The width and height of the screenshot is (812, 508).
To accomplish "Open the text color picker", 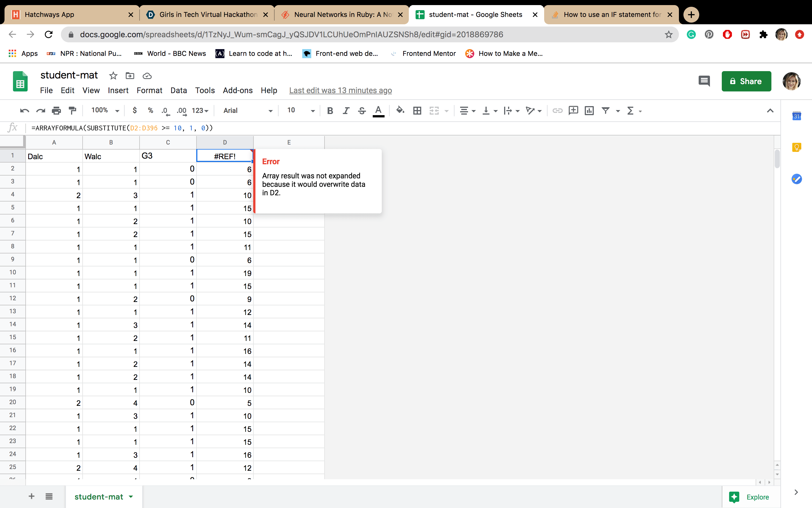I will 378,111.
